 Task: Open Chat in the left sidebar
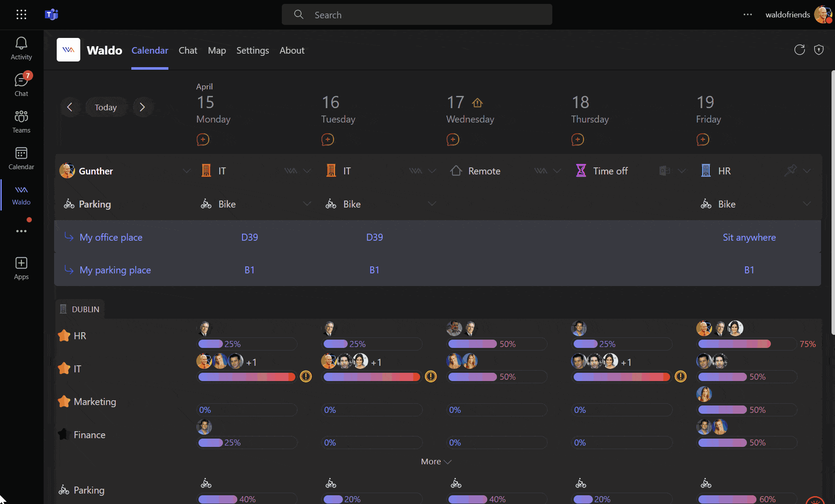coord(21,85)
